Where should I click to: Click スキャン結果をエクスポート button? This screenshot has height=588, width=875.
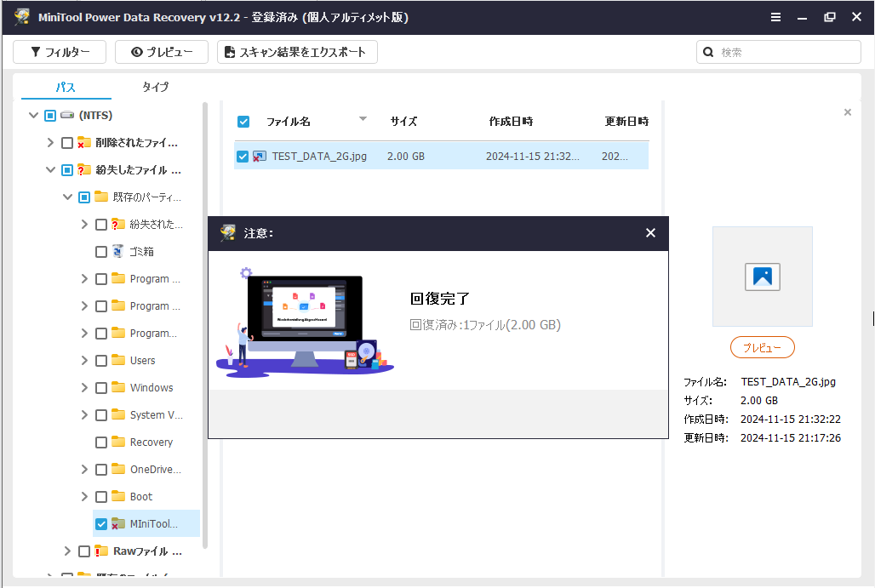297,52
